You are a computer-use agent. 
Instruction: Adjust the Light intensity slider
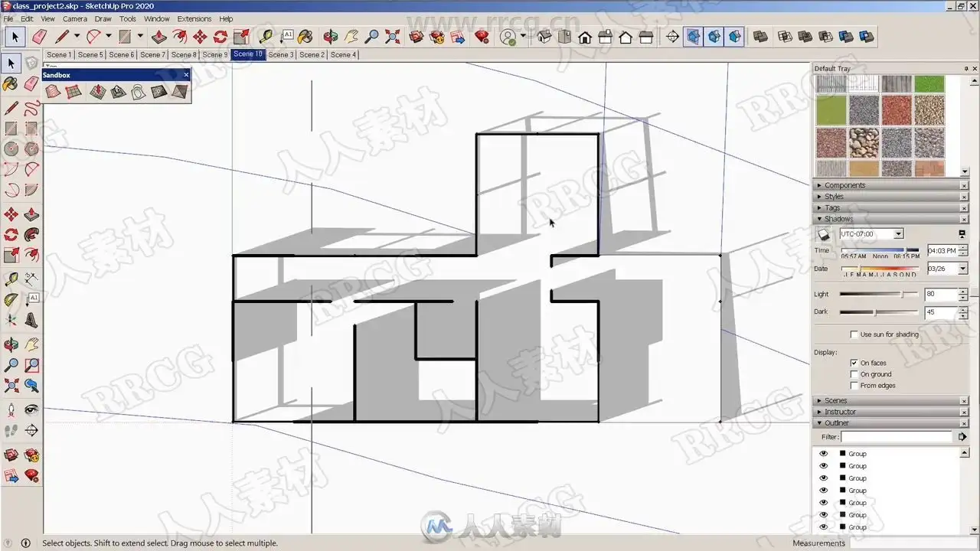point(879,294)
